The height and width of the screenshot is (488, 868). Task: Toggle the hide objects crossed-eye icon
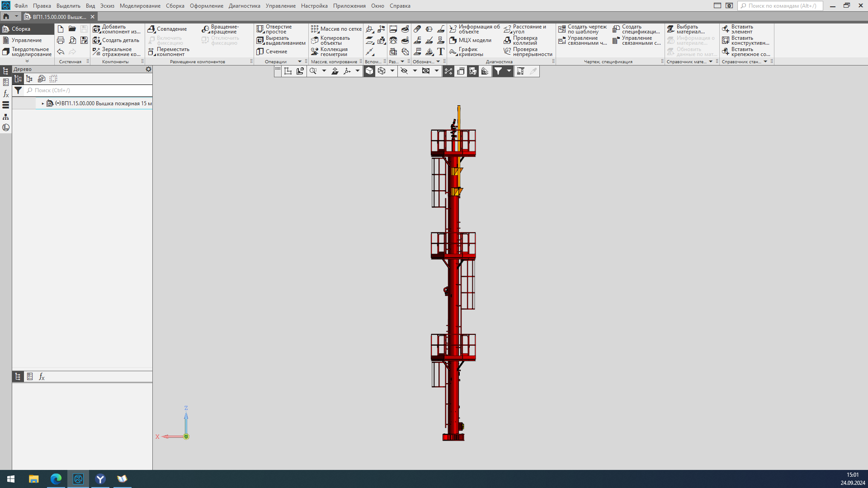click(404, 71)
